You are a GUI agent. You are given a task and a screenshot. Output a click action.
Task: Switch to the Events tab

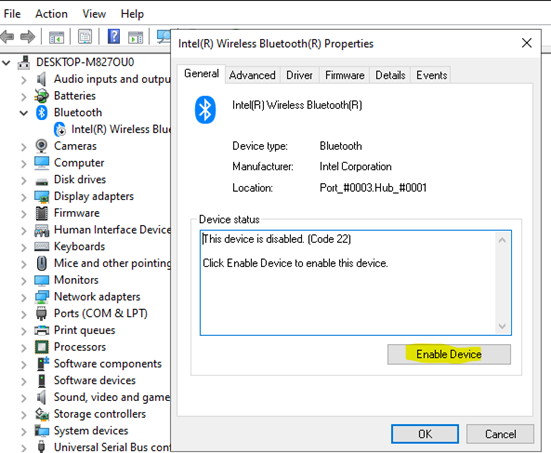tap(432, 75)
